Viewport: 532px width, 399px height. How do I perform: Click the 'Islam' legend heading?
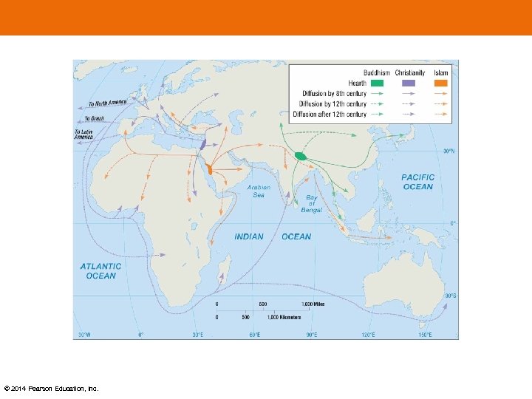point(440,72)
